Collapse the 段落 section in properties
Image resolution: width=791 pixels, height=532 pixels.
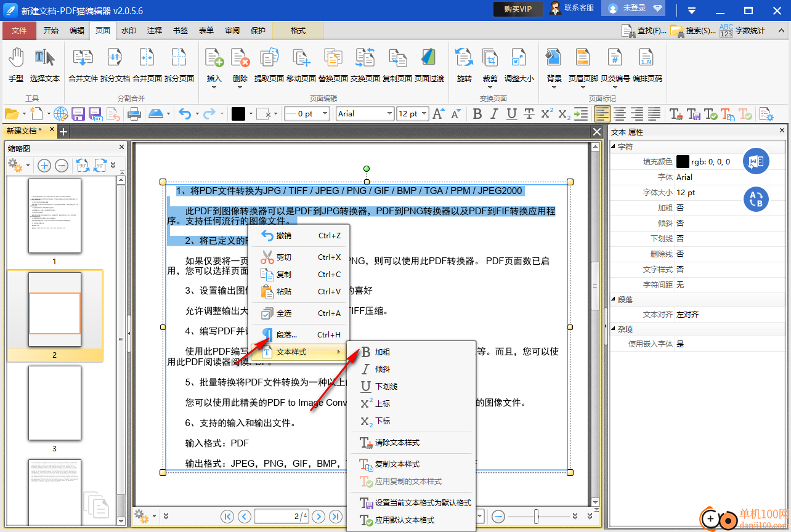[x=614, y=299]
